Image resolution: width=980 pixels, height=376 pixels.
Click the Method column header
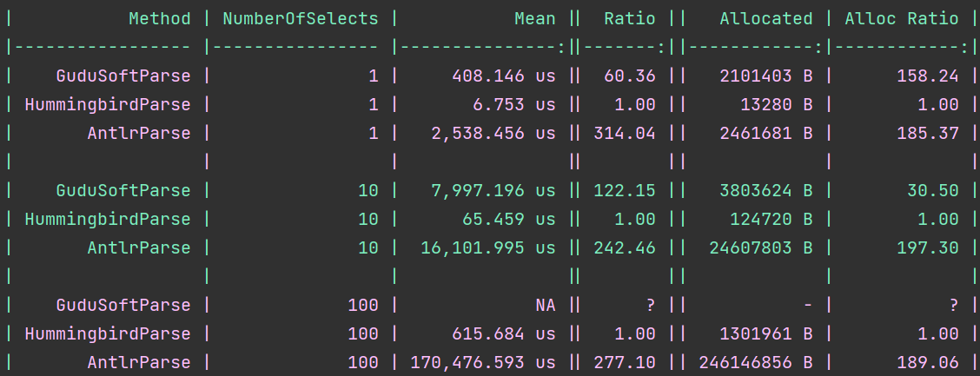(159, 18)
